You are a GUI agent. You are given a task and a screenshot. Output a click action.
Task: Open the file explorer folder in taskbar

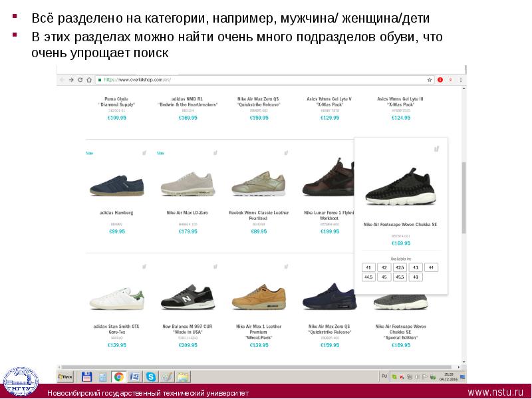coord(184,376)
